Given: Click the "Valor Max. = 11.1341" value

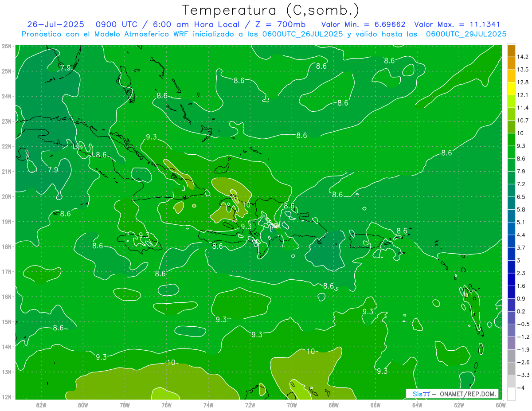Looking at the screenshot, I should (x=458, y=24).
